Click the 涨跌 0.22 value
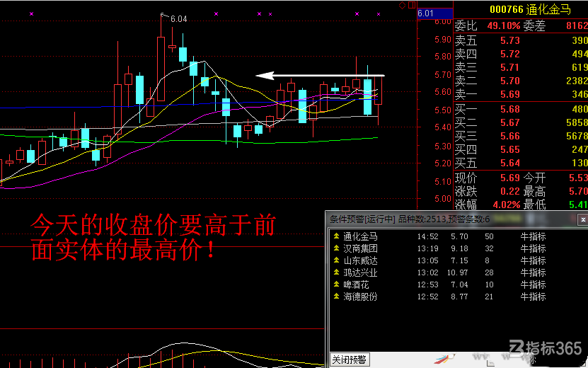This screenshot has width=588, height=368. (x=510, y=191)
